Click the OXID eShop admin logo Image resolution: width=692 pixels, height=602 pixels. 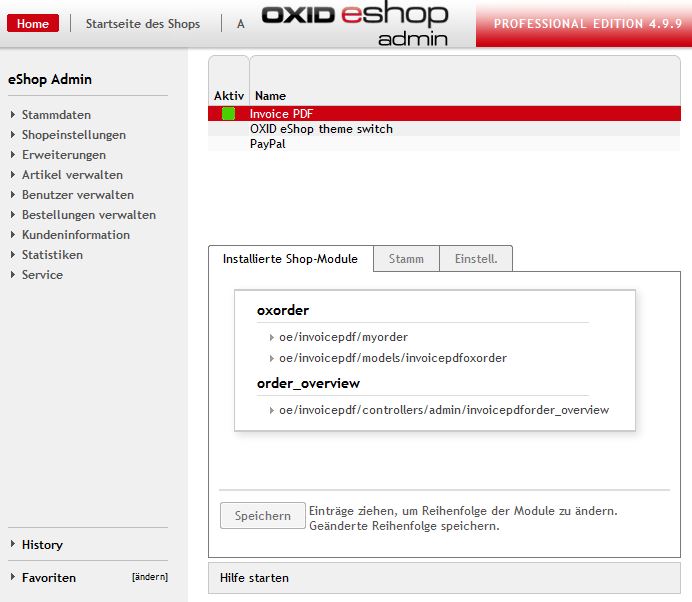(x=355, y=24)
